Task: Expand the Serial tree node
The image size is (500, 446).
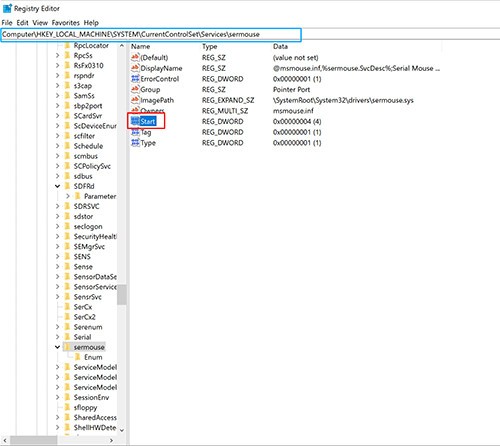Action: click(57, 337)
